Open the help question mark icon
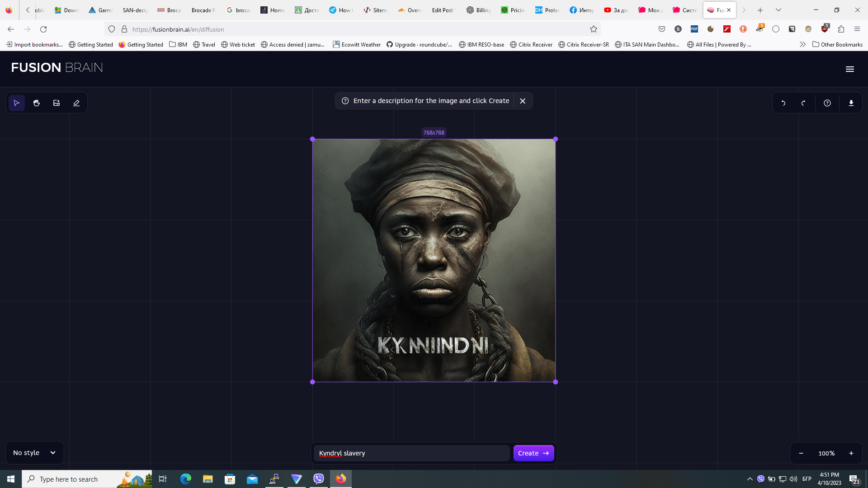The image size is (868, 488). pyautogui.click(x=827, y=103)
